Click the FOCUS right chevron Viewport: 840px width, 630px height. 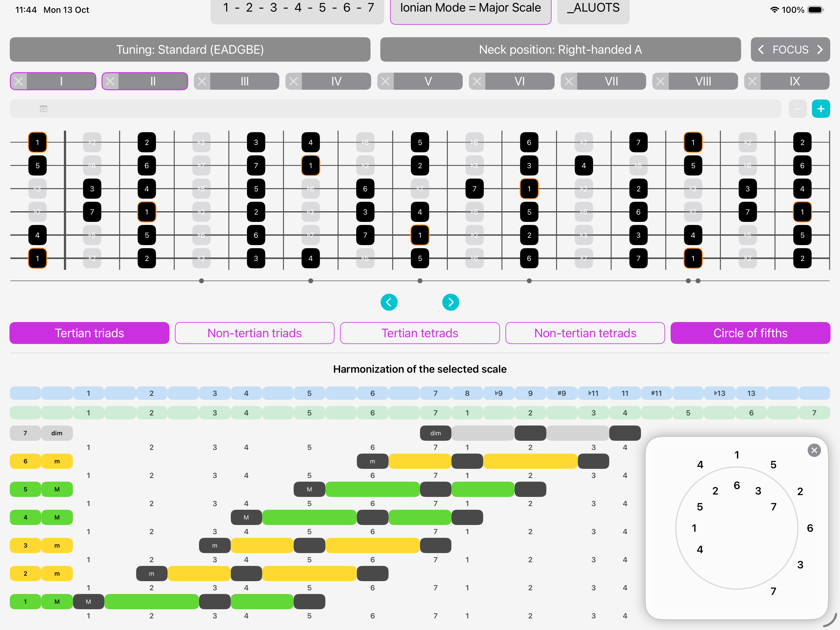click(x=820, y=50)
